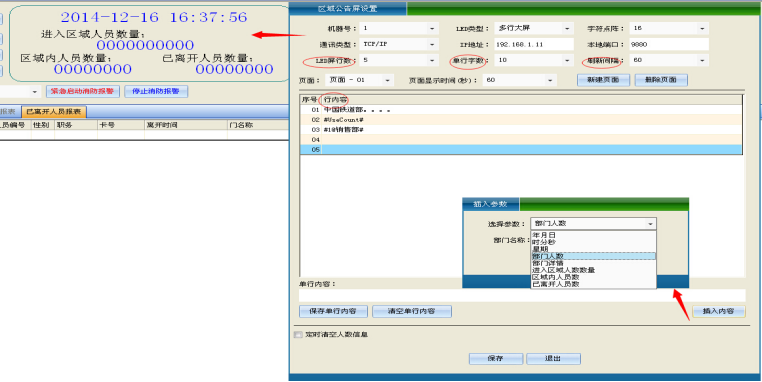Select row 03 #1@销售部#
Viewport: 762px width, 382px height.
tap(521, 130)
